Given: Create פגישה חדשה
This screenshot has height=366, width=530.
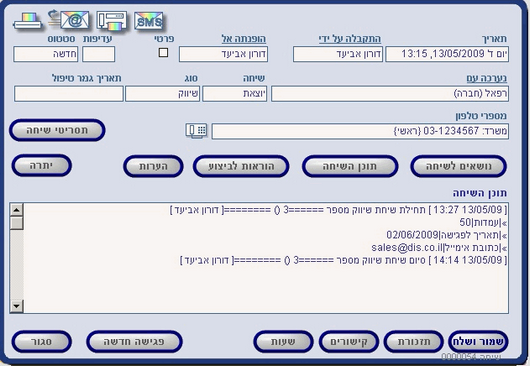Looking at the screenshot, I should (135, 342).
